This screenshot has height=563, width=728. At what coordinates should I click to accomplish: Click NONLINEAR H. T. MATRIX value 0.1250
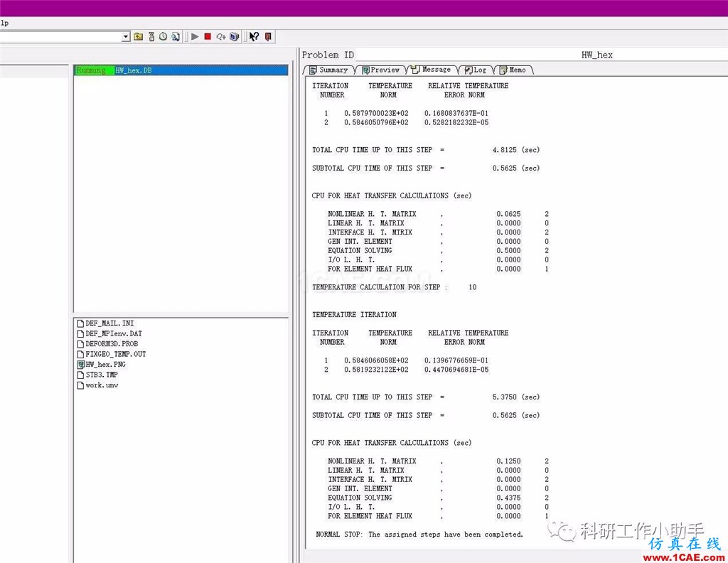point(508,461)
